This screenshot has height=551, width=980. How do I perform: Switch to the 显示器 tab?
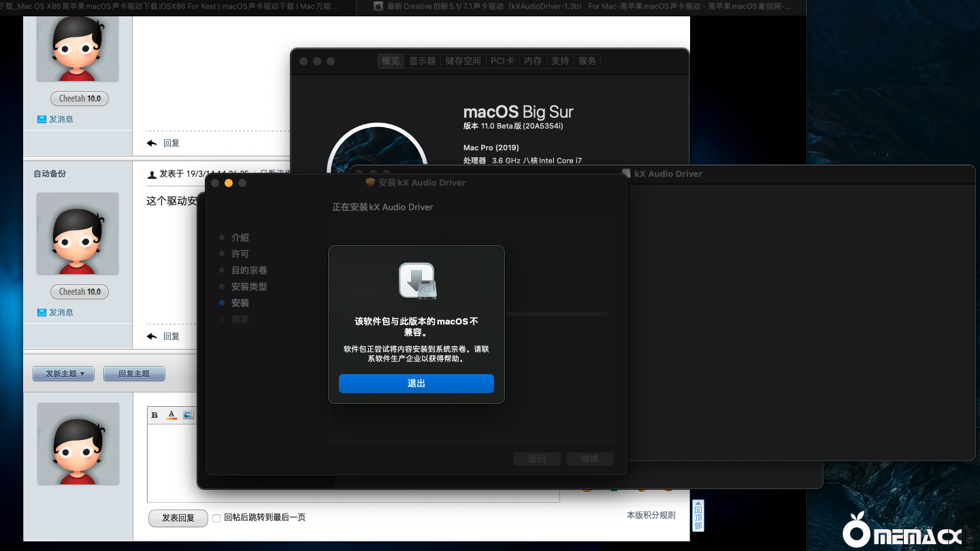coord(422,61)
